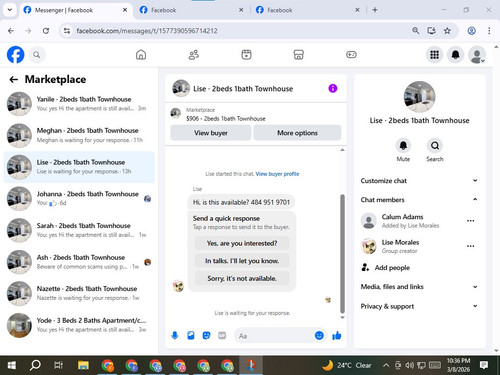This screenshot has width=500, height=375.
Task: Expand the Customize chat section
Action: coord(419,181)
